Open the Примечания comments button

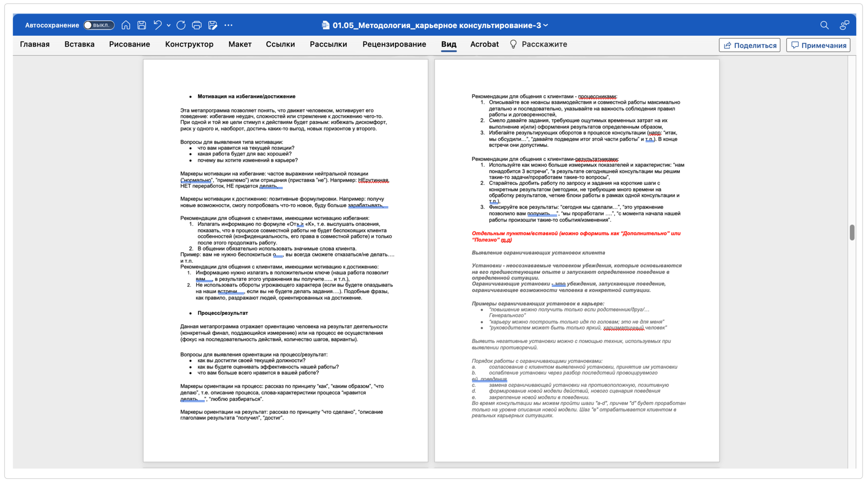point(818,45)
